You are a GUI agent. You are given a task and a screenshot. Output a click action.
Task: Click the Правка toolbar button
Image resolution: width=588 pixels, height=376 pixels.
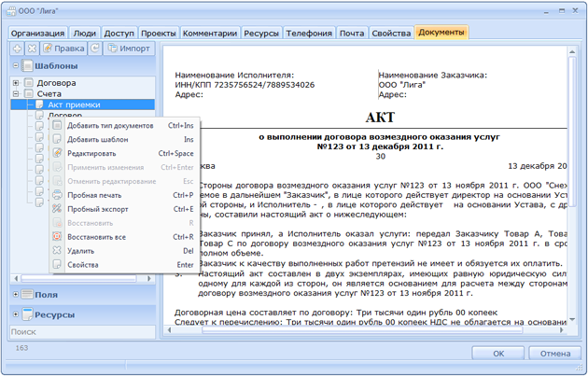tap(63, 49)
